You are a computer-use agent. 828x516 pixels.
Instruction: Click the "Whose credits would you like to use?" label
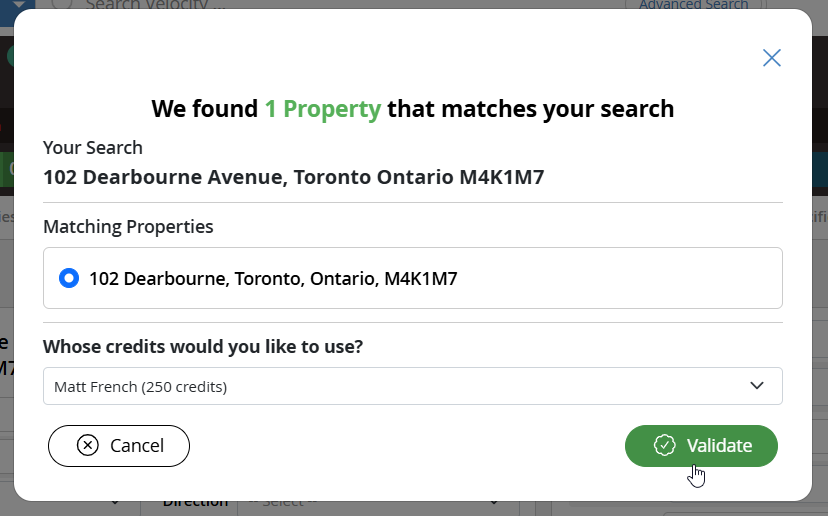(203, 347)
